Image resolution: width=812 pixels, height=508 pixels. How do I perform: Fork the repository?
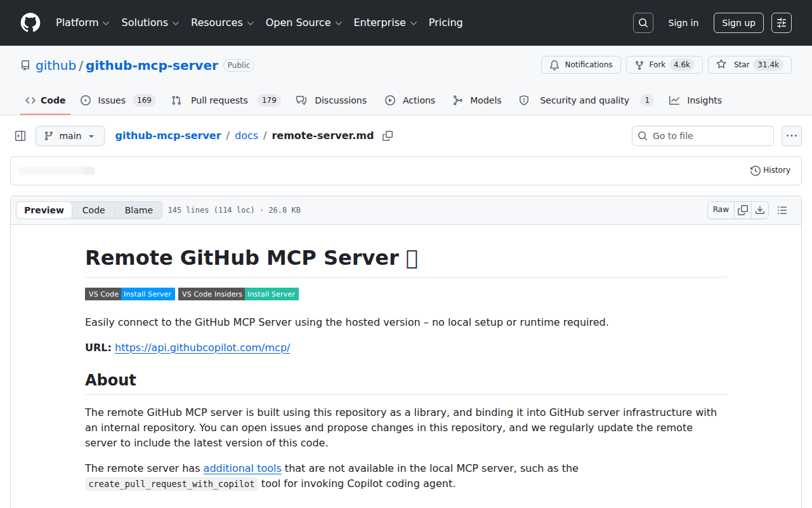point(664,65)
